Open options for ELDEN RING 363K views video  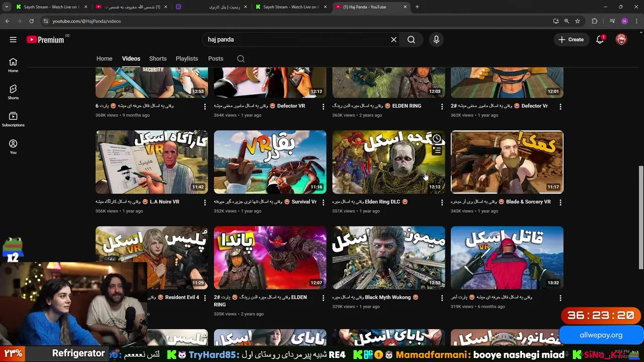tap(442, 107)
